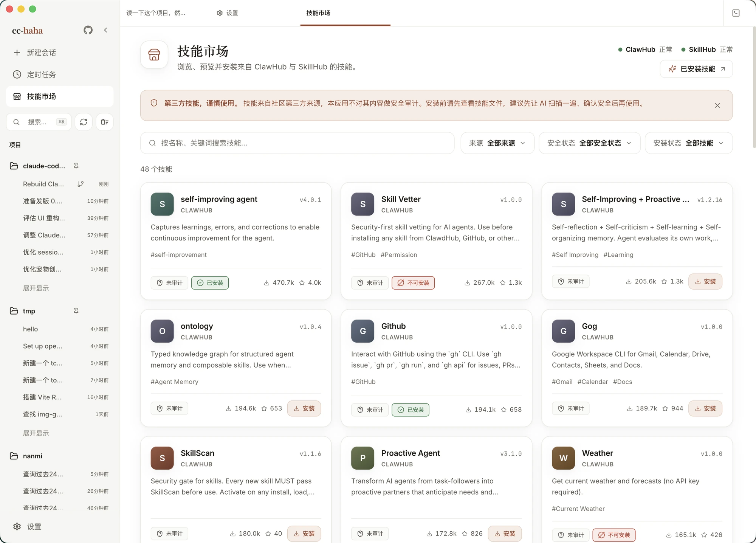The width and height of the screenshot is (756, 543).
Task: Focus the skill name keyword search field
Action: pyautogui.click(x=297, y=143)
